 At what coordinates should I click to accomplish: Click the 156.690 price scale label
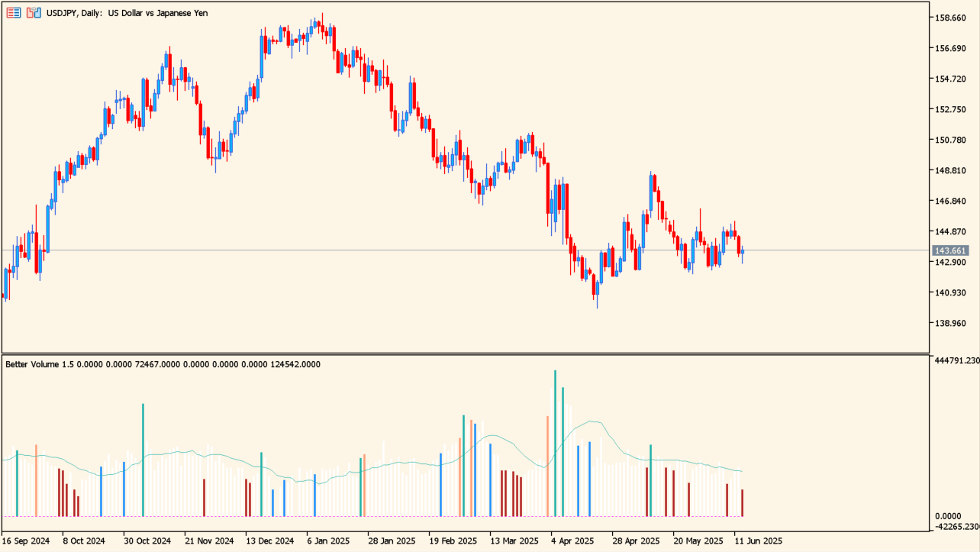(x=950, y=48)
